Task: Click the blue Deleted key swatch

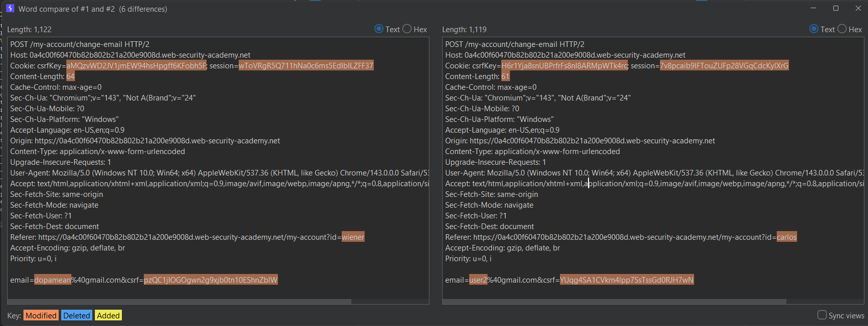Action: (x=76, y=315)
